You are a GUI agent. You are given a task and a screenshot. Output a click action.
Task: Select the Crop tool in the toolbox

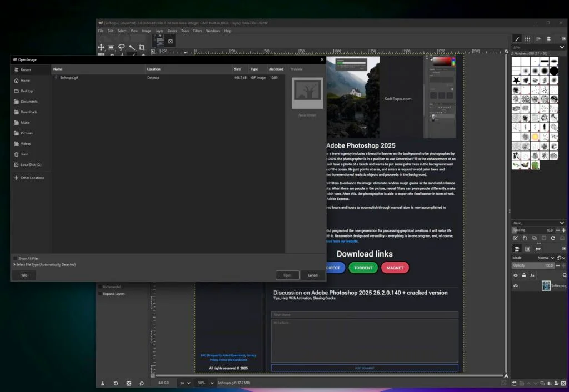click(142, 47)
